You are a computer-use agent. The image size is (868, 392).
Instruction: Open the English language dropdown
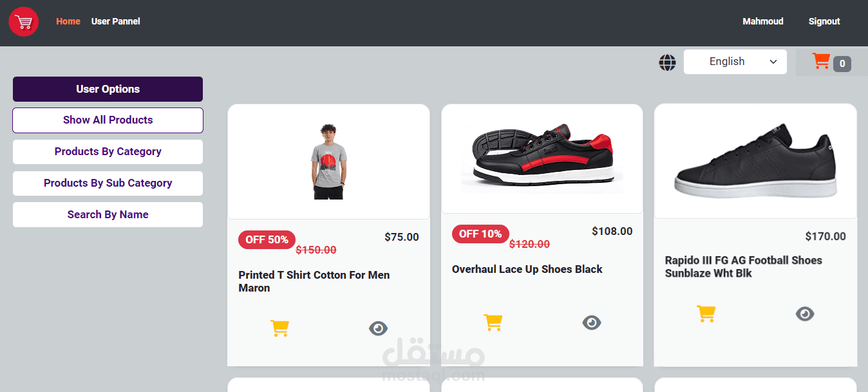tap(735, 61)
